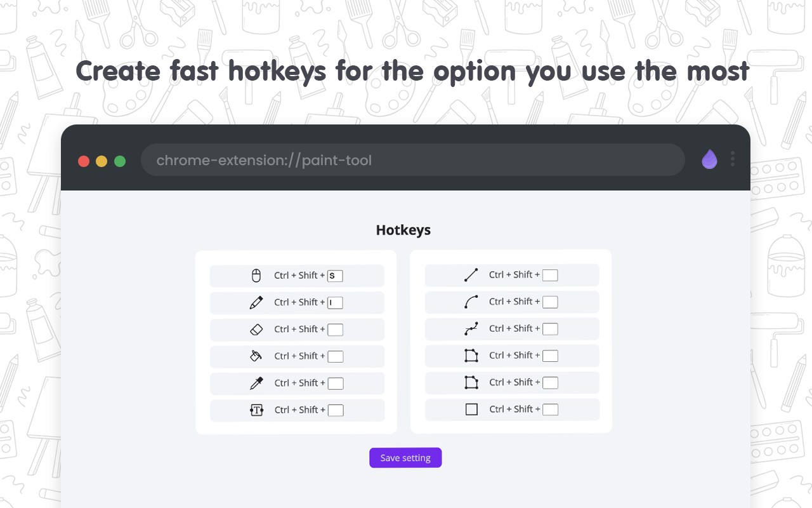This screenshot has width=812, height=508.
Task: Click the text box tool icon
Action: [256, 410]
